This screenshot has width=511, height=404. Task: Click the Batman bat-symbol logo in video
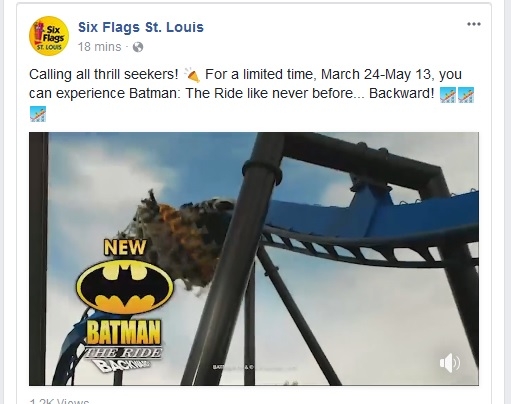125,287
